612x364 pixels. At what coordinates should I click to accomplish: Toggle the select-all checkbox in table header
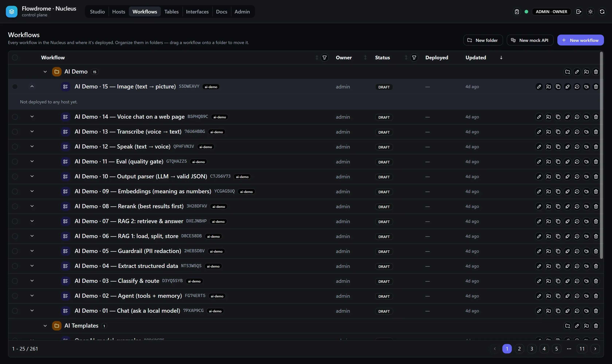(15, 58)
